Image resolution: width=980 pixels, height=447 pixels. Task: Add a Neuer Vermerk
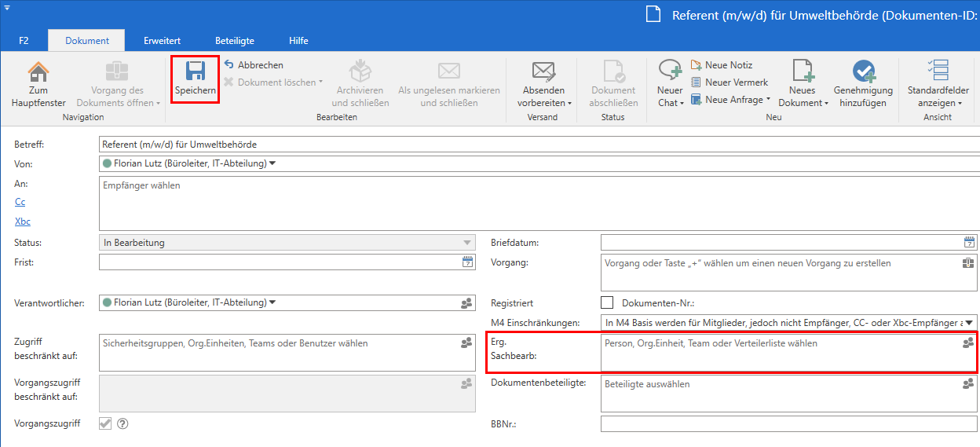point(736,82)
